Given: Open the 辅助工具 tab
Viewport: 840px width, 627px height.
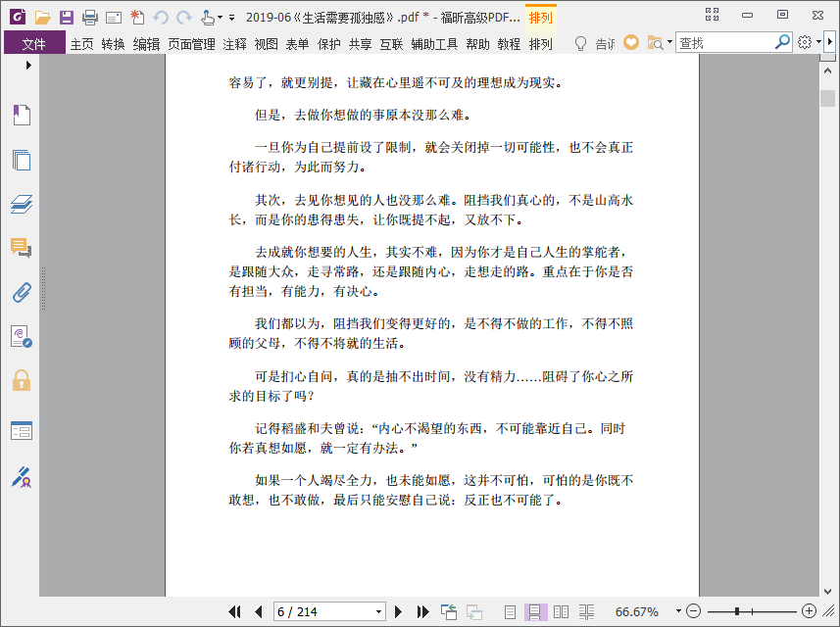Looking at the screenshot, I should pyautogui.click(x=434, y=44).
